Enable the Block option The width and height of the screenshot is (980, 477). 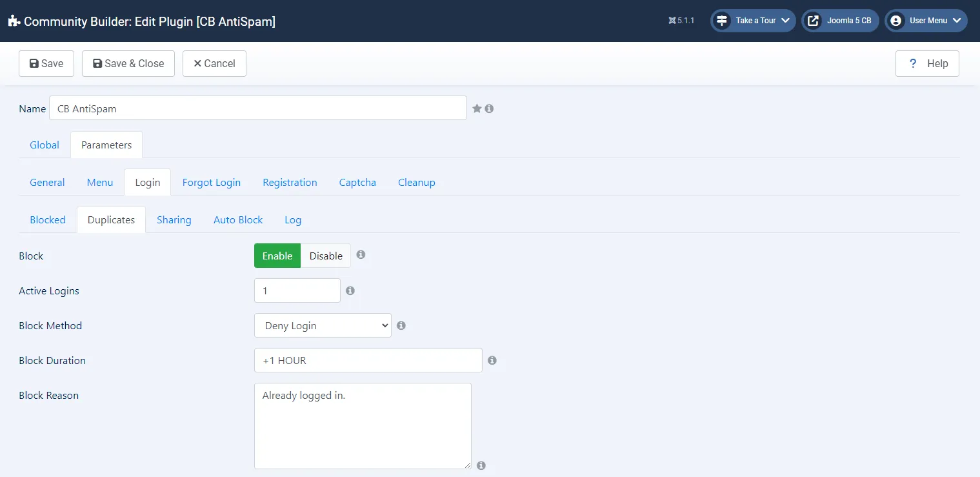277,256
